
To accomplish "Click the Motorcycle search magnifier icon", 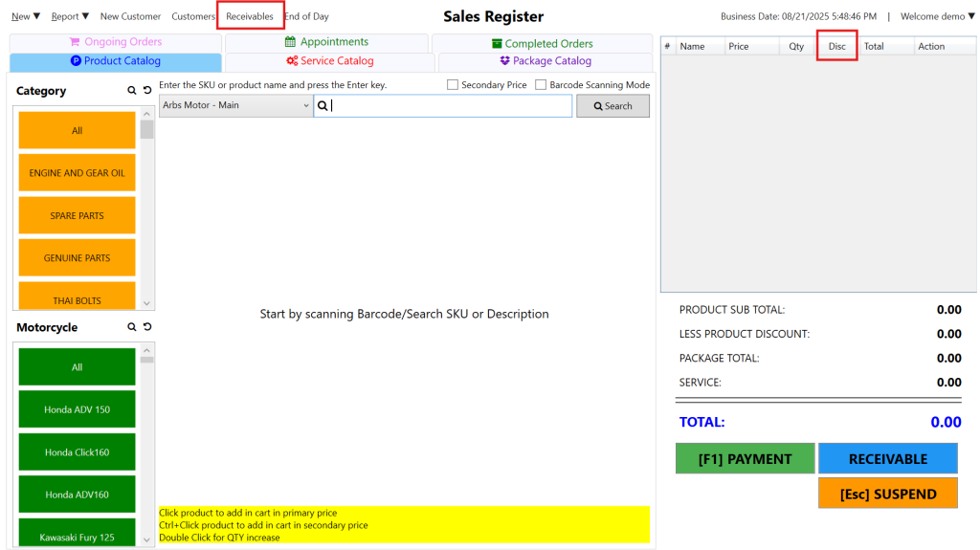I will point(132,327).
